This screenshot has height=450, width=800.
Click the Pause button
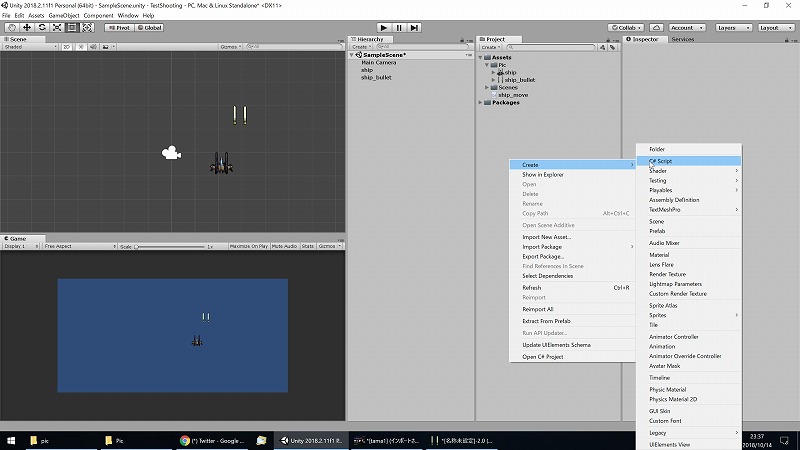click(399, 28)
